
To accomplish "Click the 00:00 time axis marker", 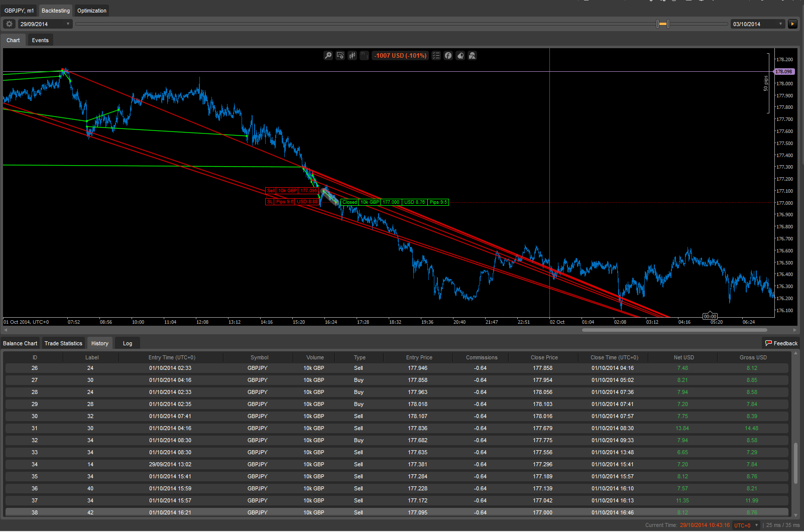I will tap(710, 316).
